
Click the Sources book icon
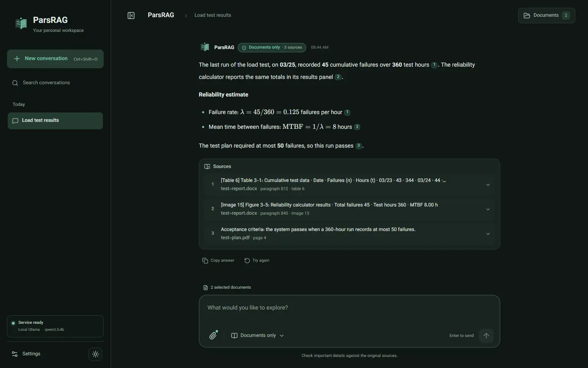coord(207,166)
